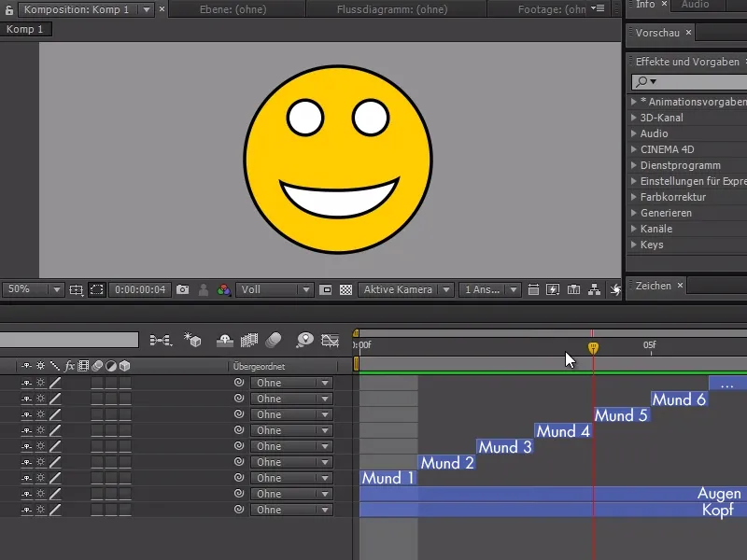The image size is (747, 560).
Task: Click the timecode 0:00:00:04 display
Action: 140,289
